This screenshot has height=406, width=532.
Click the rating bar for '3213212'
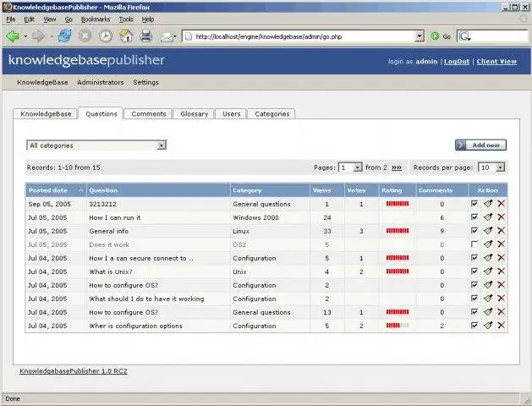(x=398, y=204)
